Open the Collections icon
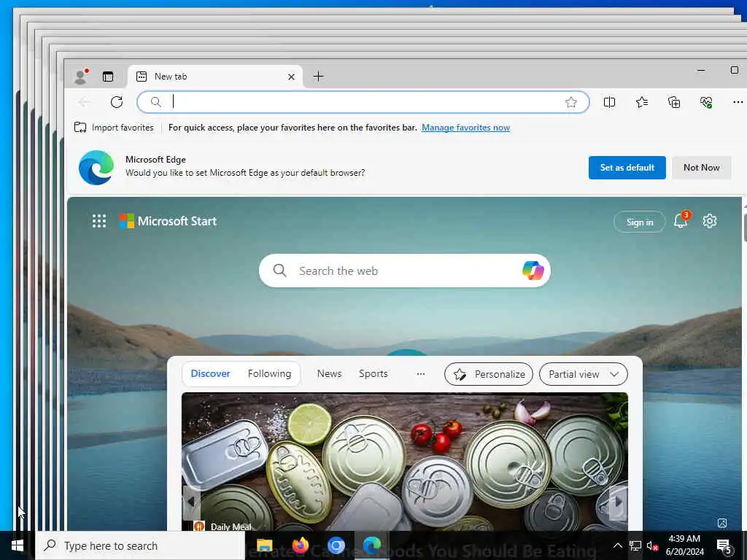 tap(673, 102)
